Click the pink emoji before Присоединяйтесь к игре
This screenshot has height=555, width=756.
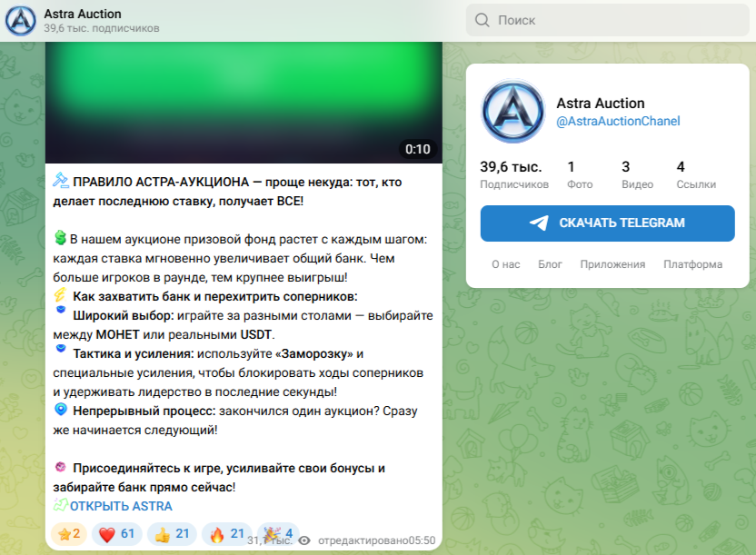60,466
